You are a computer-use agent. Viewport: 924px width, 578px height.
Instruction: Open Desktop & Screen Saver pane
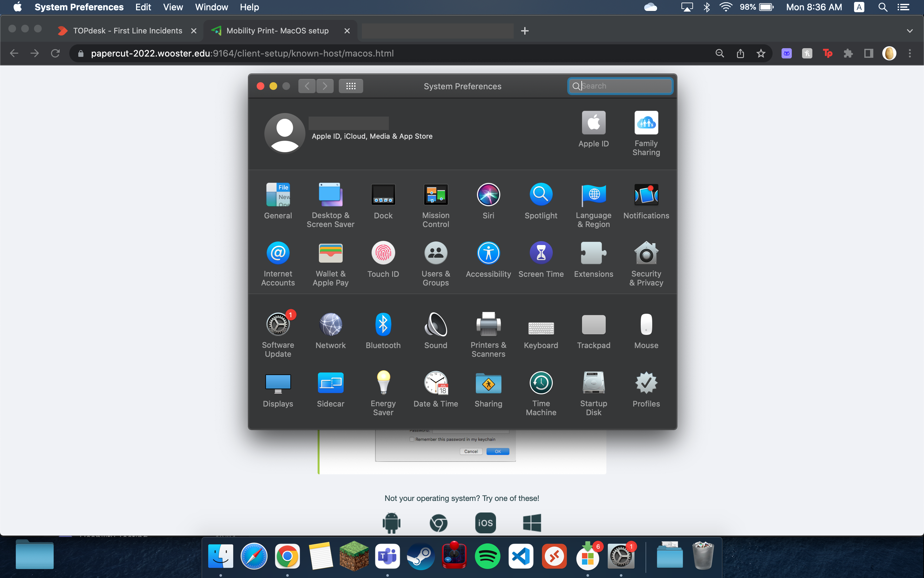click(331, 205)
